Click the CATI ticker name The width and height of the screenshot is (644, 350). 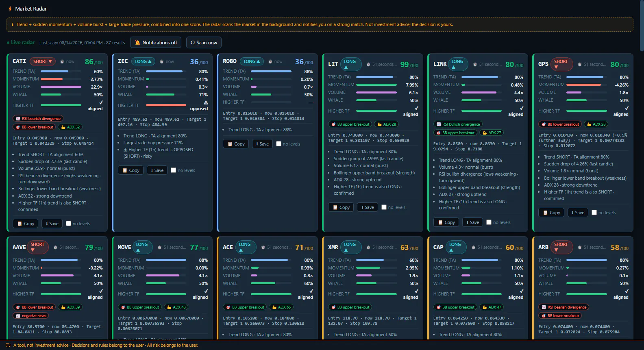point(19,61)
